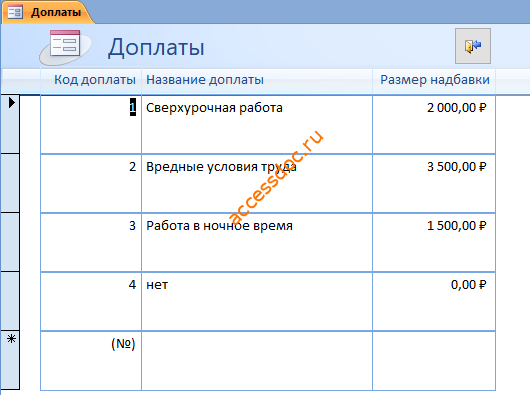Click the Доплаты form title heading

[156, 47]
